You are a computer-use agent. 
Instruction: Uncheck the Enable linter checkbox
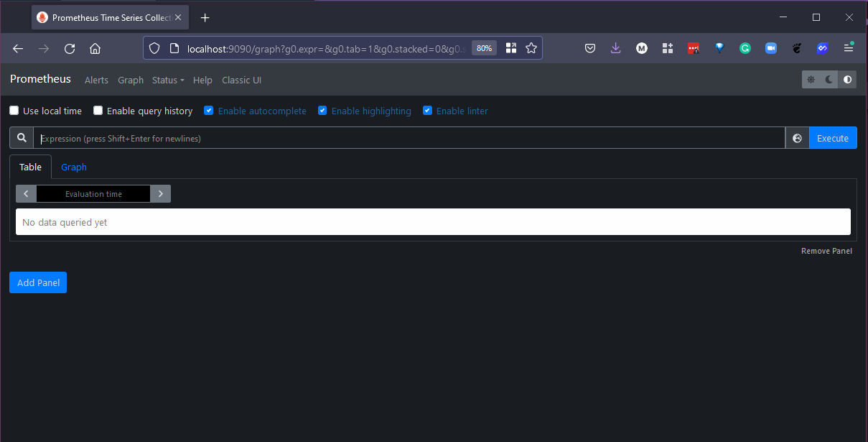(427, 111)
